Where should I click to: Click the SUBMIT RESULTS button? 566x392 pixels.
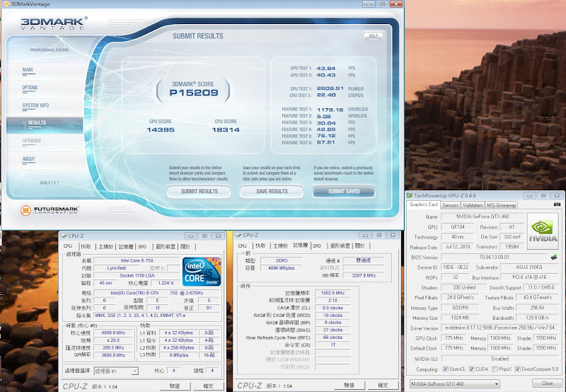[199, 191]
